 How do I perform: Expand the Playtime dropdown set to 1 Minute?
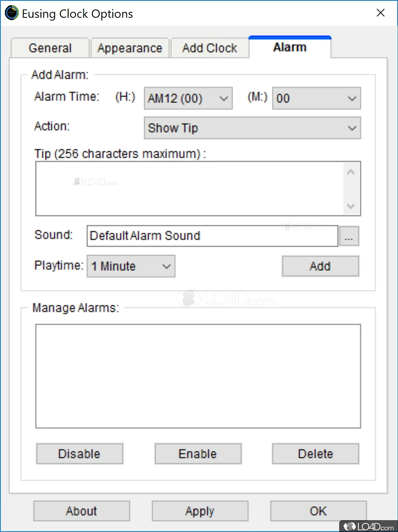131,266
